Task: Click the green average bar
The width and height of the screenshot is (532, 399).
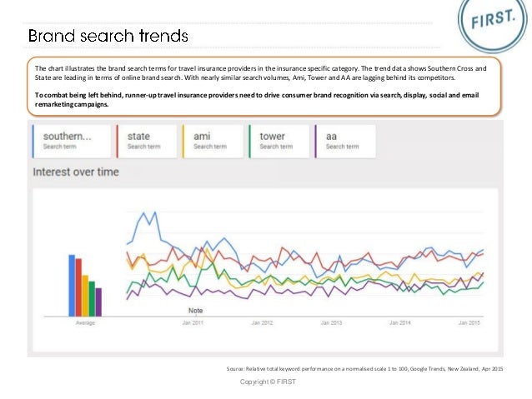Action: pyautogui.click(x=92, y=299)
